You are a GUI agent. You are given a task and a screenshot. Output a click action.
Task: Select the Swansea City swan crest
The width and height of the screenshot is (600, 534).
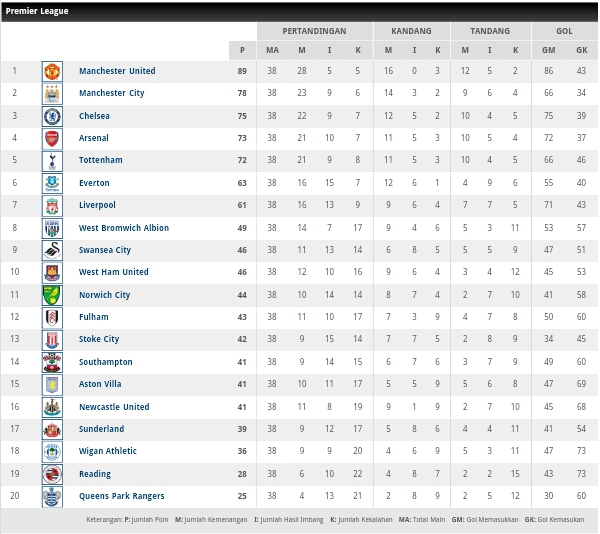point(52,251)
